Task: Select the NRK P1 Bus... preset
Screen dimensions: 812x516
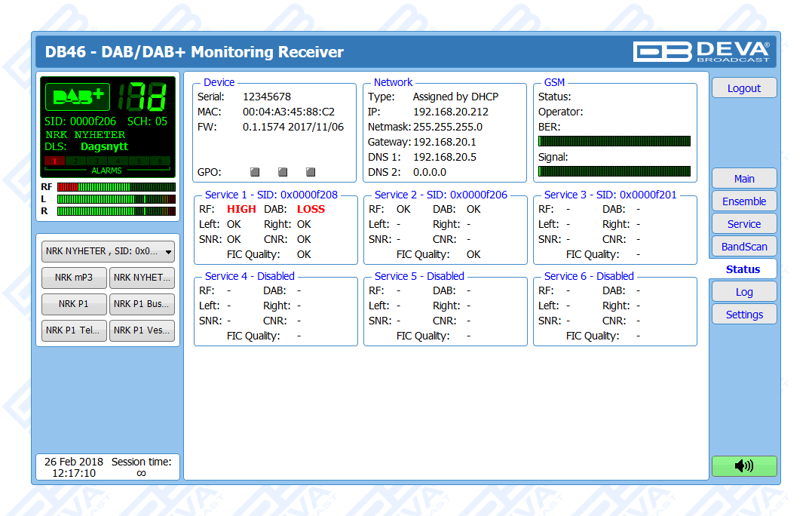Action: (x=142, y=305)
